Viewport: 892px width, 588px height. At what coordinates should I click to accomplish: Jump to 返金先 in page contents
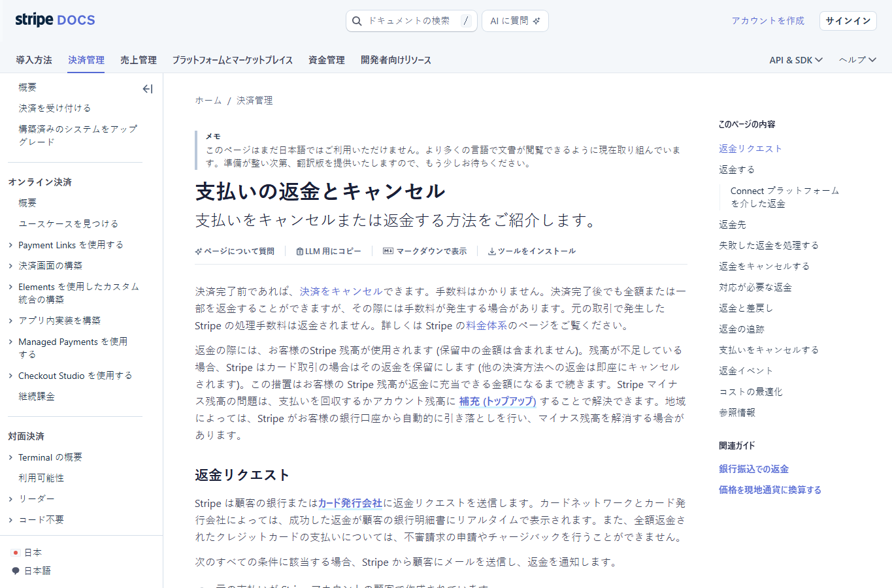tap(732, 225)
